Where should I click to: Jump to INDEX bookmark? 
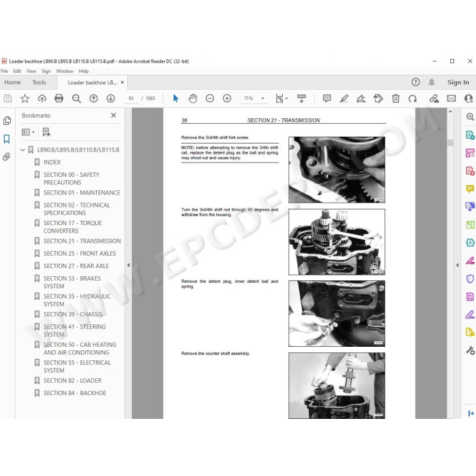pyautogui.click(x=52, y=162)
